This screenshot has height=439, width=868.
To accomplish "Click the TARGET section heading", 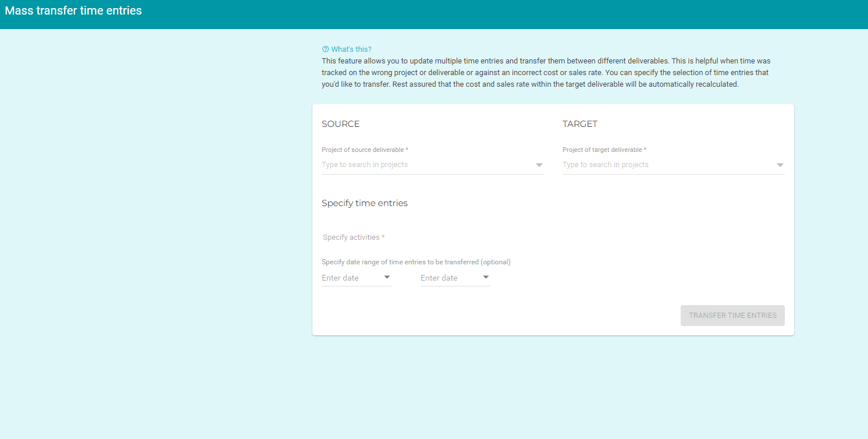I will (580, 124).
